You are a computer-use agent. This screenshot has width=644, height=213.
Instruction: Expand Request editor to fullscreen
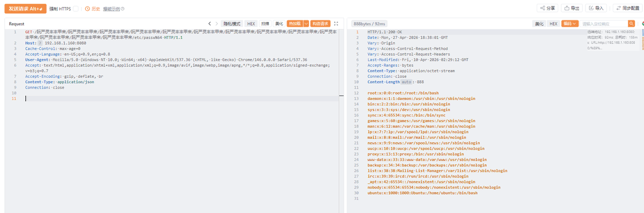[336, 24]
